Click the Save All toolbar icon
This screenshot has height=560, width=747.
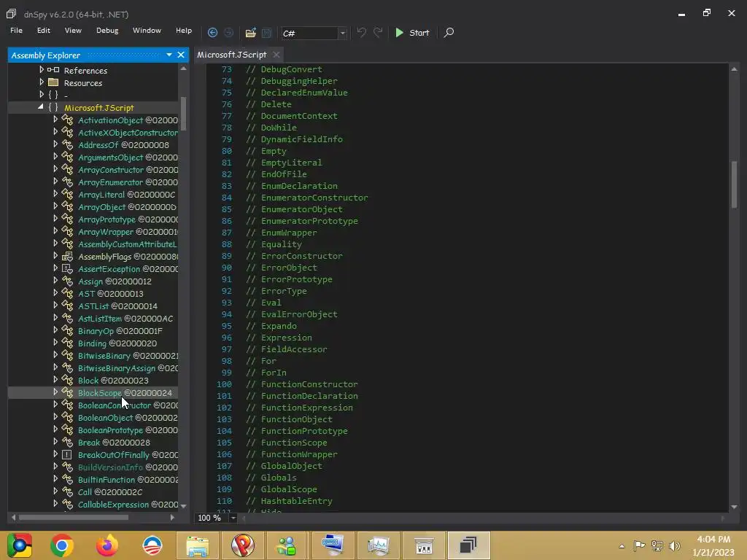267,33
